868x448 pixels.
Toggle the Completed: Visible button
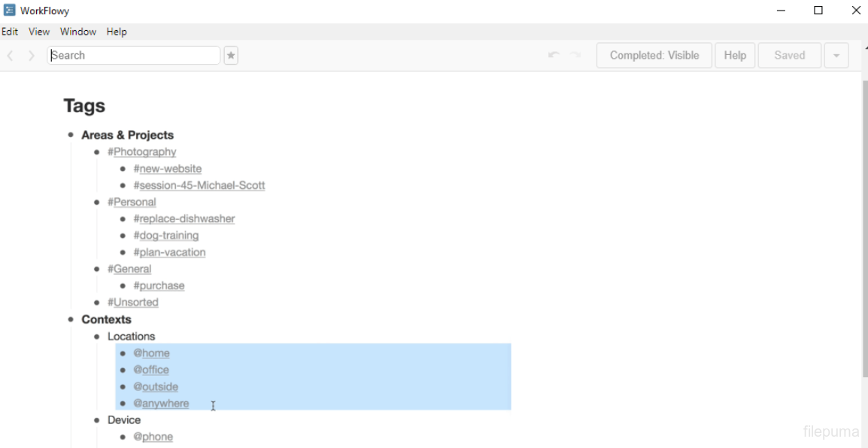pos(654,56)
